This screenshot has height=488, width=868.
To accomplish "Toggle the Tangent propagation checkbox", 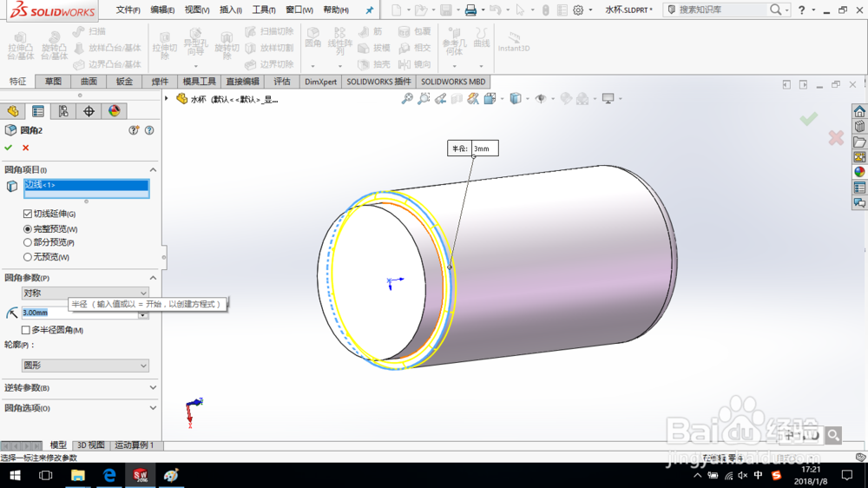I will [x=27, y=214].
